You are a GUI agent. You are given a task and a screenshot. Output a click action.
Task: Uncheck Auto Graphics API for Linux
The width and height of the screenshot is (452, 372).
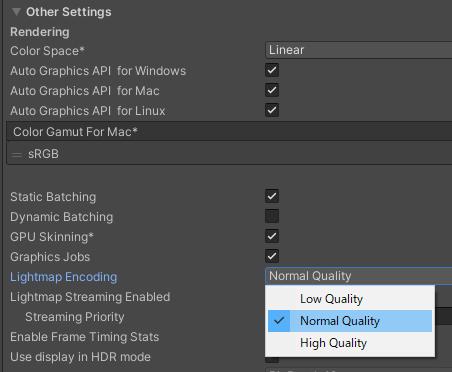(272, 110)
